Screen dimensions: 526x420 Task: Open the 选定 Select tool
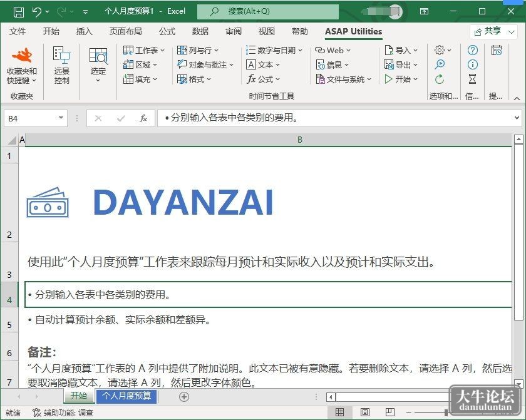98,65
